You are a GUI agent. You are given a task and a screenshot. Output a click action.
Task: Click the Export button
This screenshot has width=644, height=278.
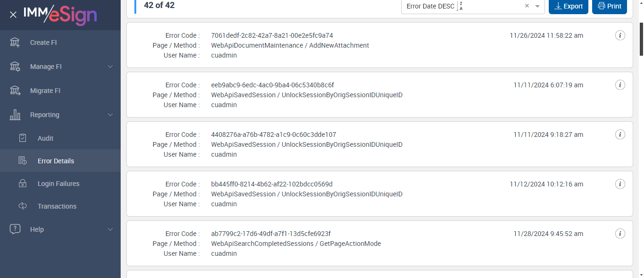pyautogui.click(x=568, y=6)
